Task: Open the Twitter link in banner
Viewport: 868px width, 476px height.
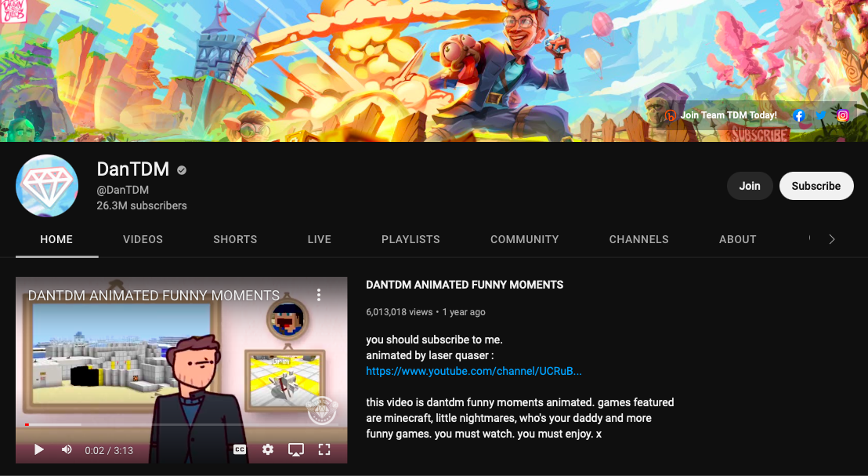Action: (x=820, y=115)
